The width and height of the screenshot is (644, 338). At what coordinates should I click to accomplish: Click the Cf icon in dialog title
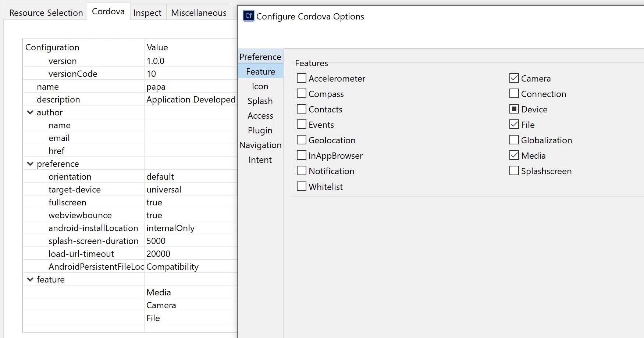tap(249, 16)
